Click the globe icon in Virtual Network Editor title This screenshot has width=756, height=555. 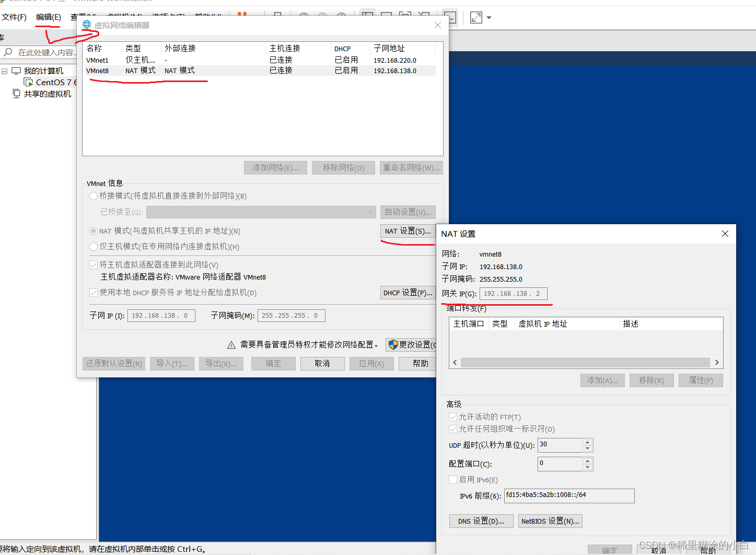pos(87,25)
